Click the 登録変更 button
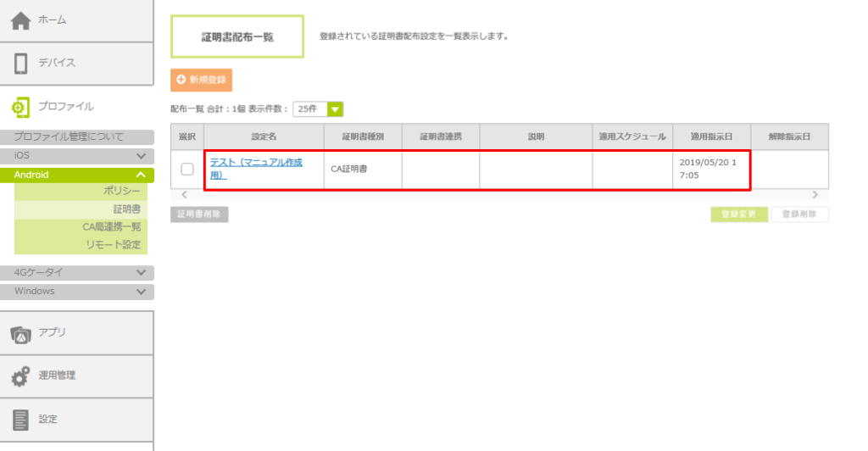The image size is (868, 451). (x=739, y=214)
